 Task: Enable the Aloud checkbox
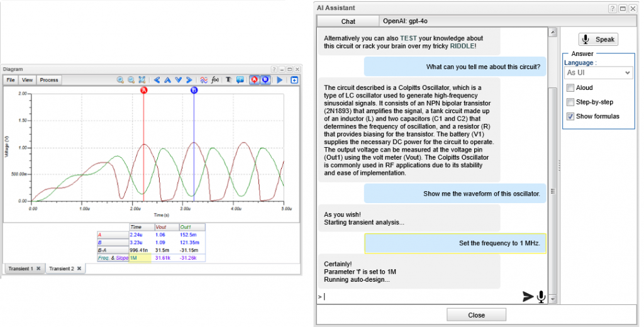click(570, 87)
